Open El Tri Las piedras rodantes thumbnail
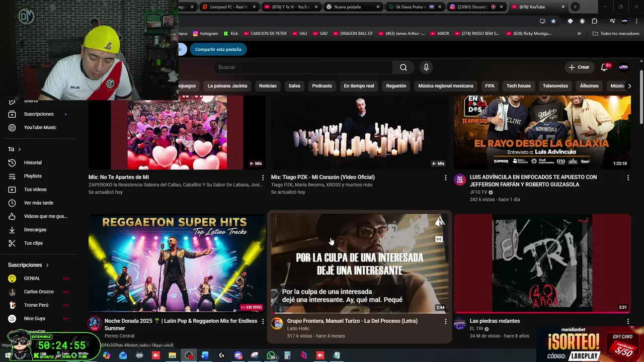This screenshot has height=362, width=644. 542,263
